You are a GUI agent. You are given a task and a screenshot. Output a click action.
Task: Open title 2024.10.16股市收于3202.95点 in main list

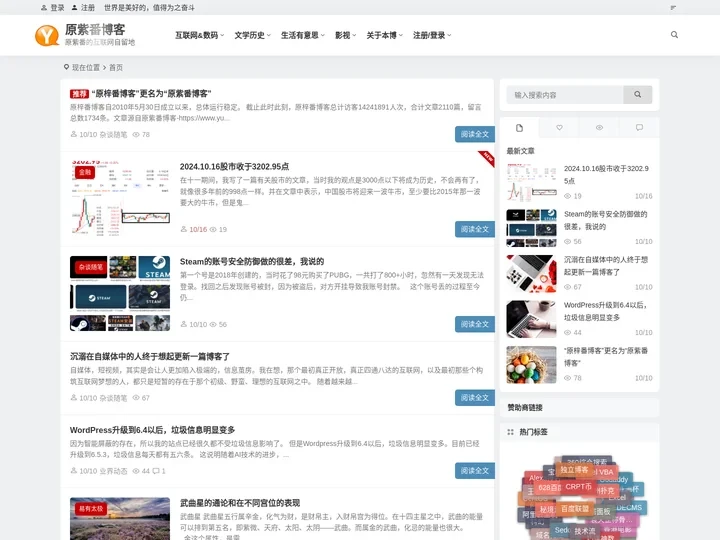click(234, 166)
